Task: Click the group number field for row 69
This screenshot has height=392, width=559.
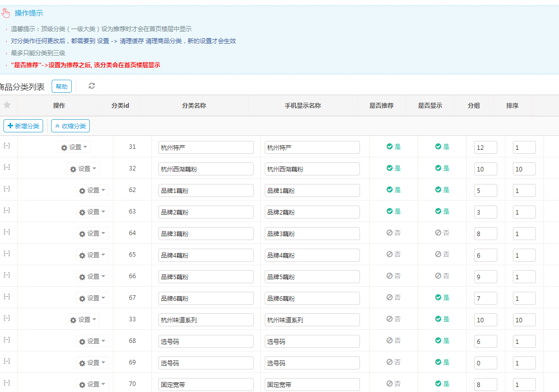Action: 485,363
